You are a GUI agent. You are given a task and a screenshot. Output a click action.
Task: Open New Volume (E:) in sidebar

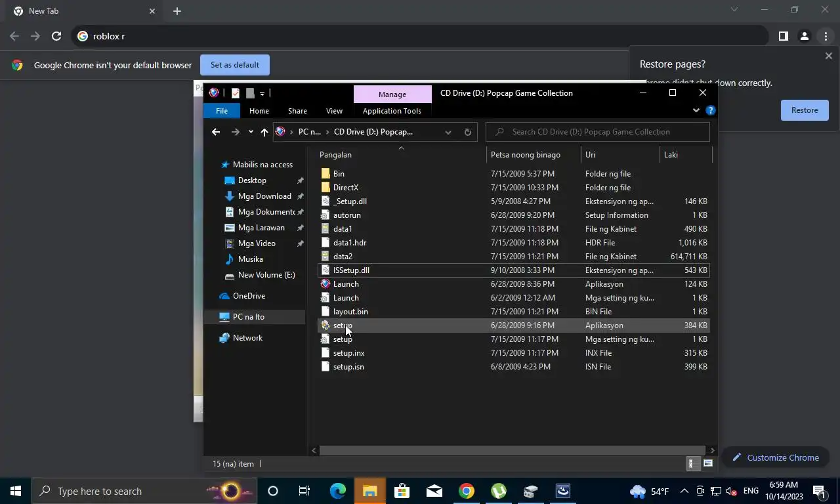coord(266,275)
